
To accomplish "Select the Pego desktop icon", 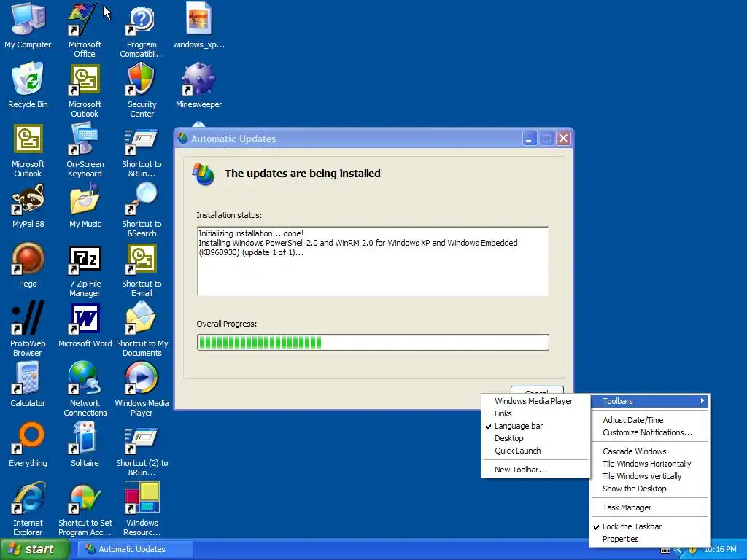I will click(28, 259).
